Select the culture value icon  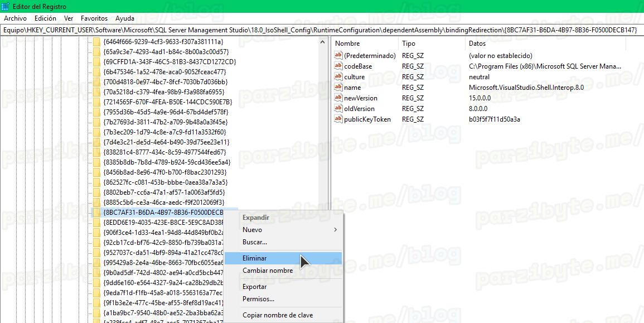tap(338, 77)
